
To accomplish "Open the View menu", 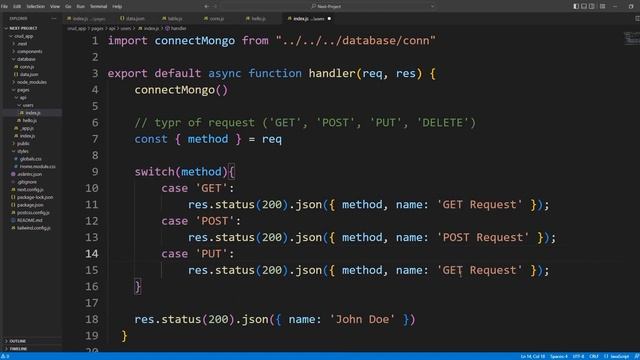I will pyautogui.click(x=55, y=7).
